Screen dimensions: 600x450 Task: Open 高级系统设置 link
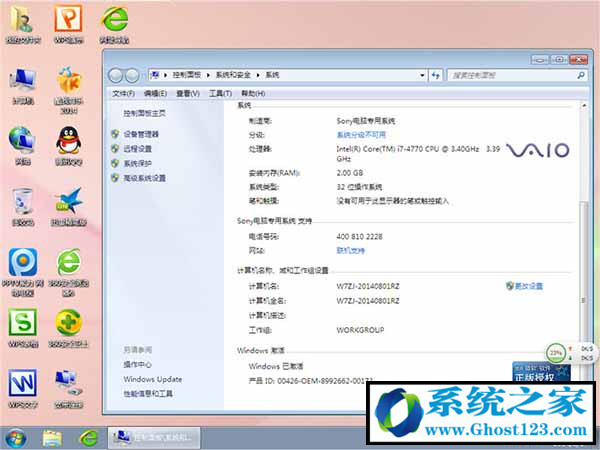144,178
